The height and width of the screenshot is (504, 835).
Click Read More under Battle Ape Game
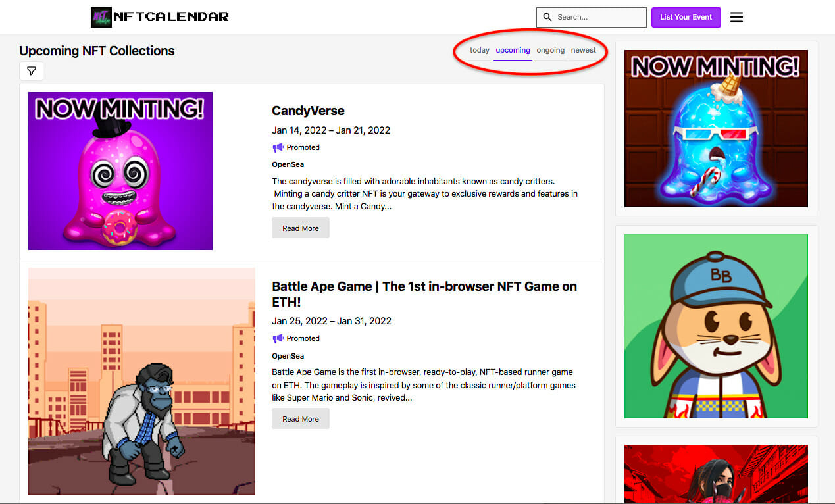click(301, 419)
